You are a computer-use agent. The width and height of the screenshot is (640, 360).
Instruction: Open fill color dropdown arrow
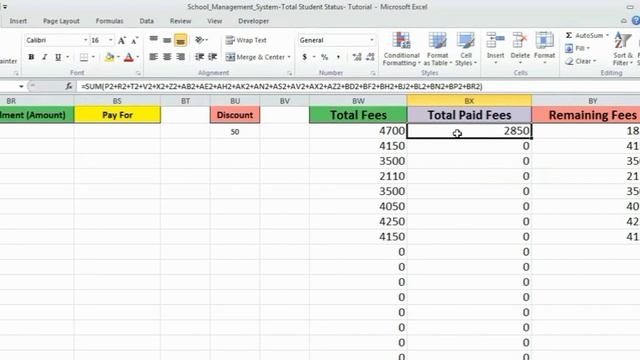click(x=118, y=57)
